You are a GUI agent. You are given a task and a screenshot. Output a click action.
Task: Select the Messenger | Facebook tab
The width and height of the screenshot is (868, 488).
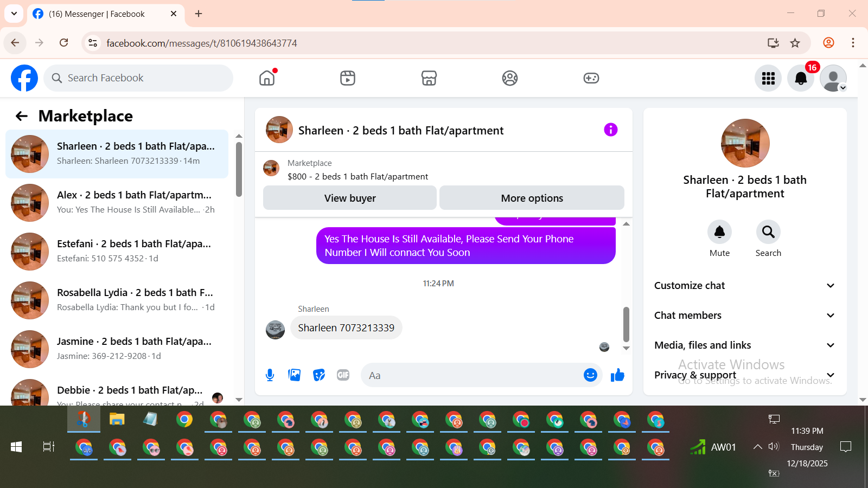106,14
